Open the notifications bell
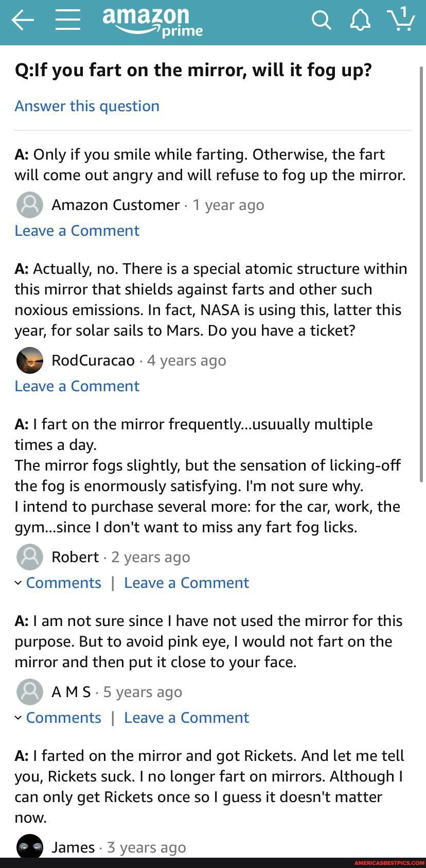Screen dimensions: 426x868 coord(360,21)
